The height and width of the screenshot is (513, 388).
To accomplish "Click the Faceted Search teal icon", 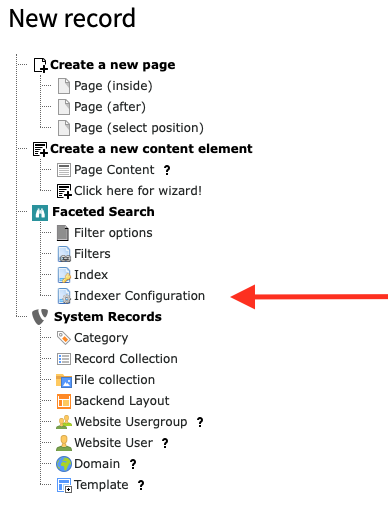I will [x=40, y=213].
